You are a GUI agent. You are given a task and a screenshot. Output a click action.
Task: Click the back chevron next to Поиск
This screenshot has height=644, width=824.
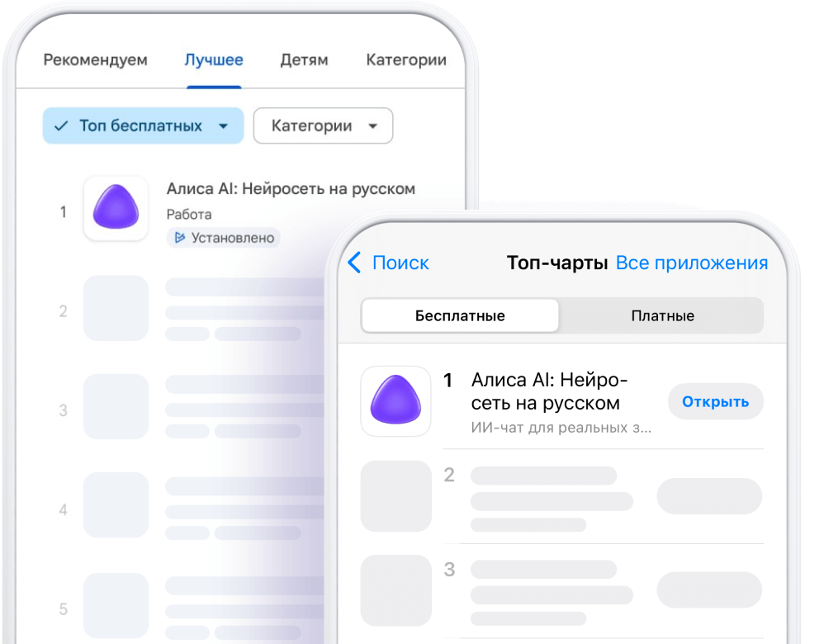(x=354, y=263)
